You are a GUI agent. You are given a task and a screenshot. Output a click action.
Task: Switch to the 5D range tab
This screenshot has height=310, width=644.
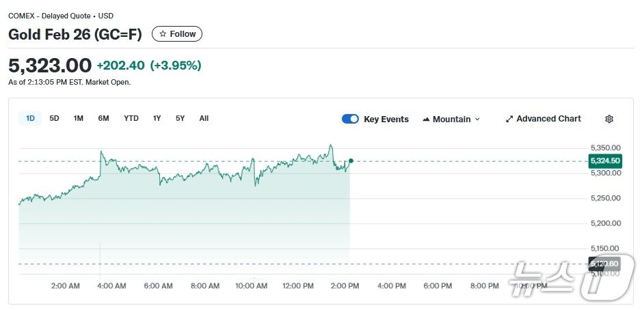coord(54,119)
